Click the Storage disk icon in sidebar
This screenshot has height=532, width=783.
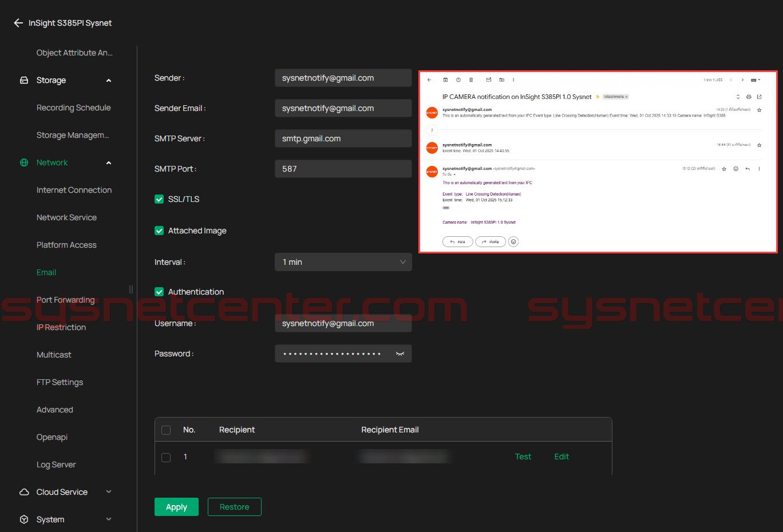24,81
